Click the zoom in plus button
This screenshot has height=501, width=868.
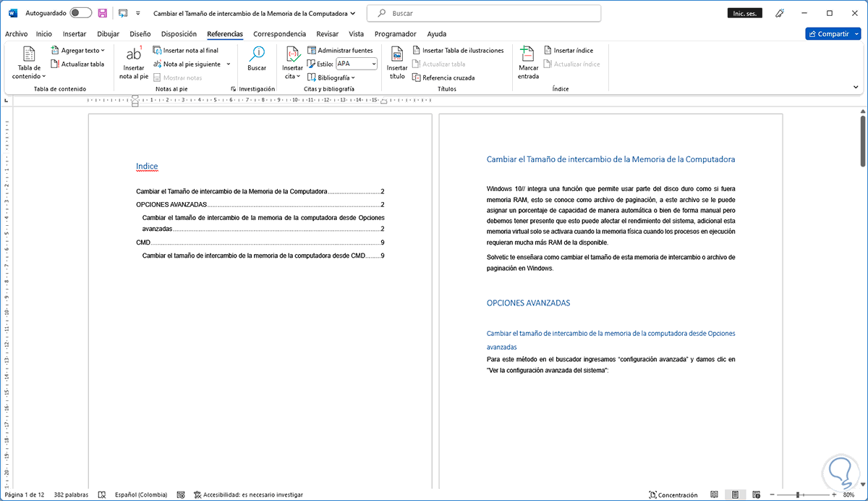[x=833, y=494]
